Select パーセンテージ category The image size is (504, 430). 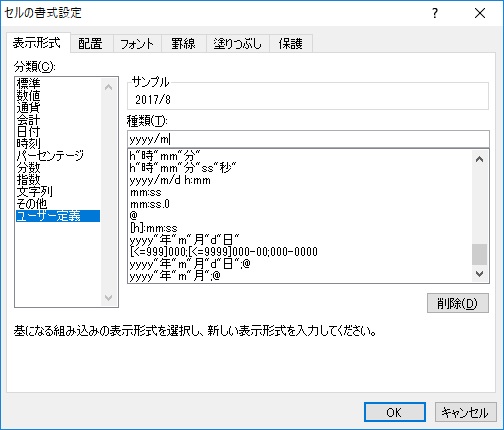pos(58,156)
